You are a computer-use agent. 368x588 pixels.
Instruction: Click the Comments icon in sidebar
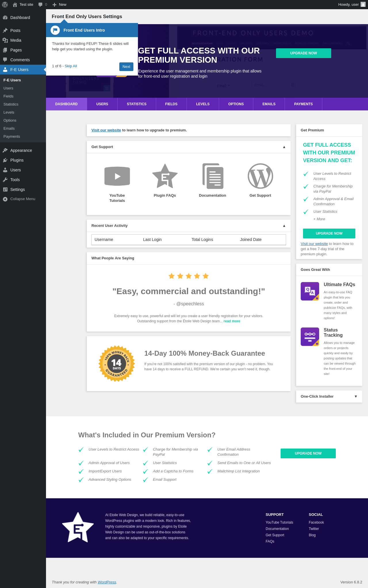[x=5, y=60]
